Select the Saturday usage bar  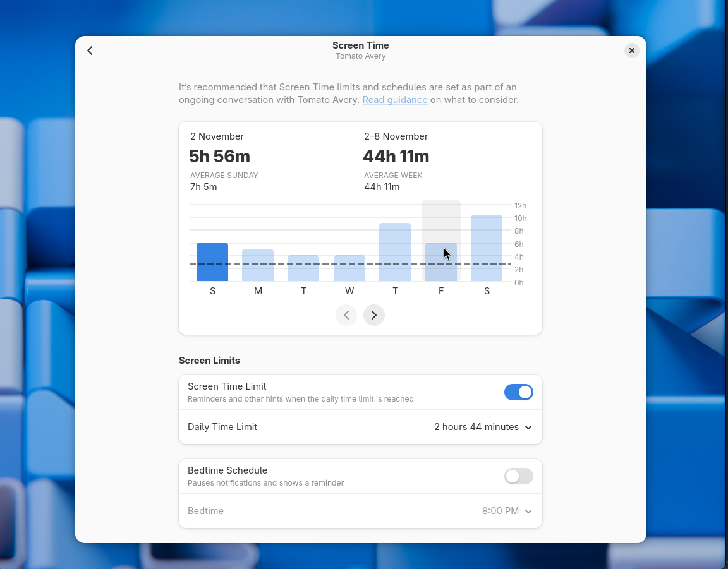pos(487,248)
